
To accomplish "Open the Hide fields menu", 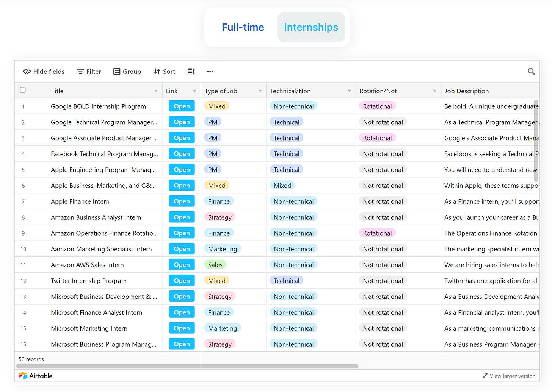I will click(44, 72).
